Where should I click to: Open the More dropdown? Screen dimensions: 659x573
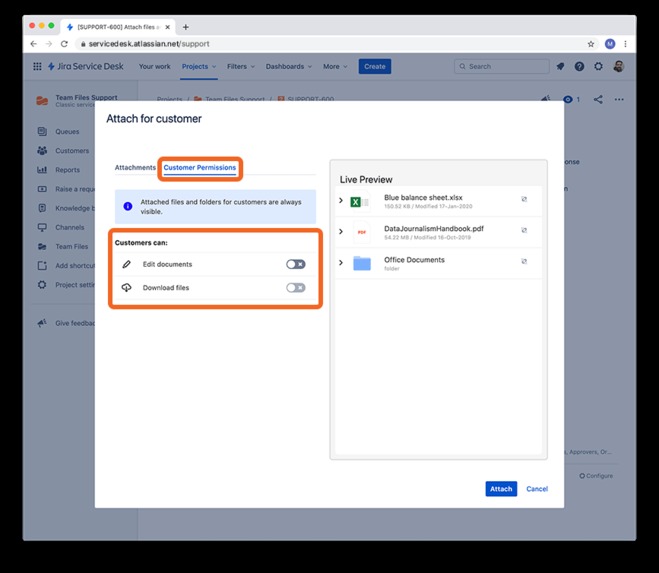pos(335,66)
